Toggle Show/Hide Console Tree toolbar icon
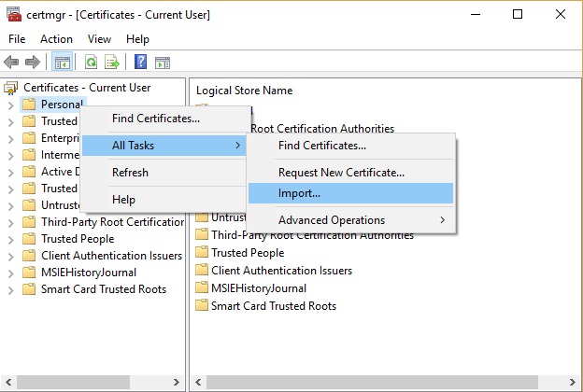Viewport: 583px width, 392px height. pos(63,63)
